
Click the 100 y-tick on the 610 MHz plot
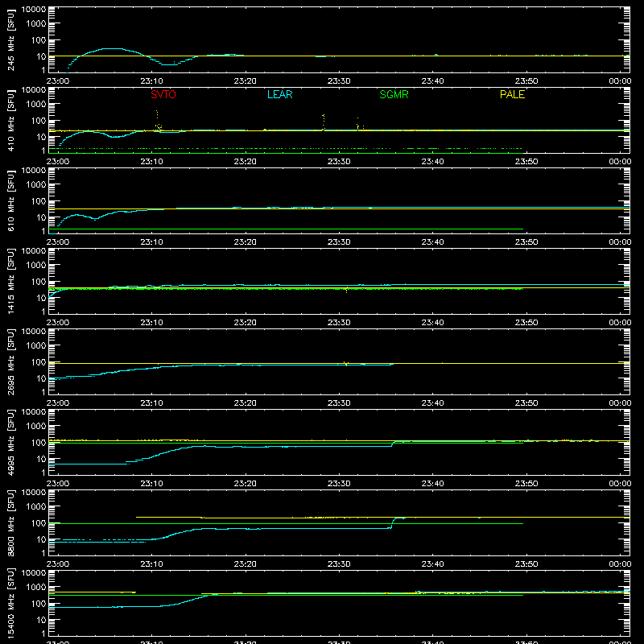38,201
